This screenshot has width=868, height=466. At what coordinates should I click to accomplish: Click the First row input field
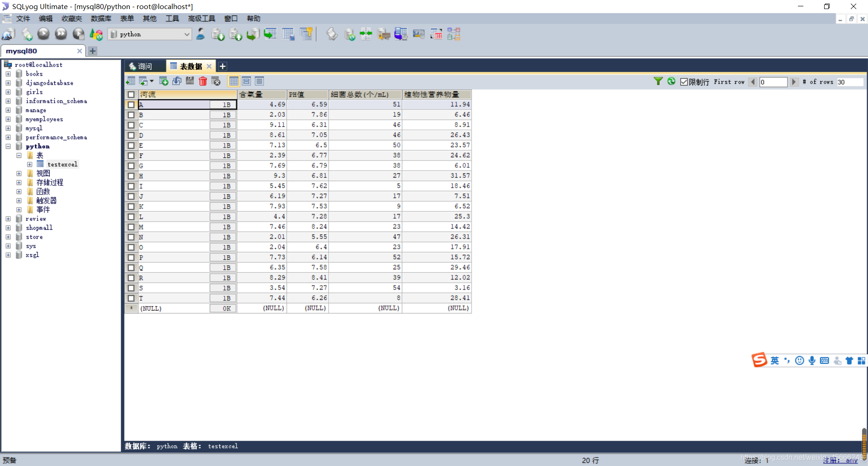click(x=773, y=82)
